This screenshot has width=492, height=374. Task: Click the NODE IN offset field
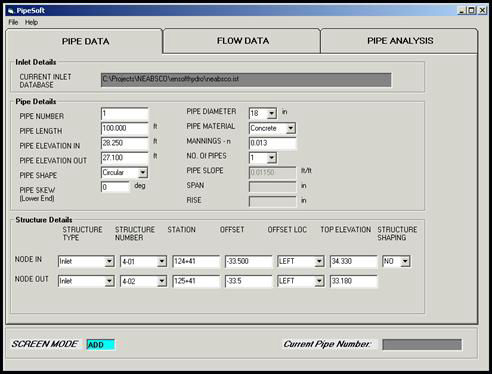point(248,261)
